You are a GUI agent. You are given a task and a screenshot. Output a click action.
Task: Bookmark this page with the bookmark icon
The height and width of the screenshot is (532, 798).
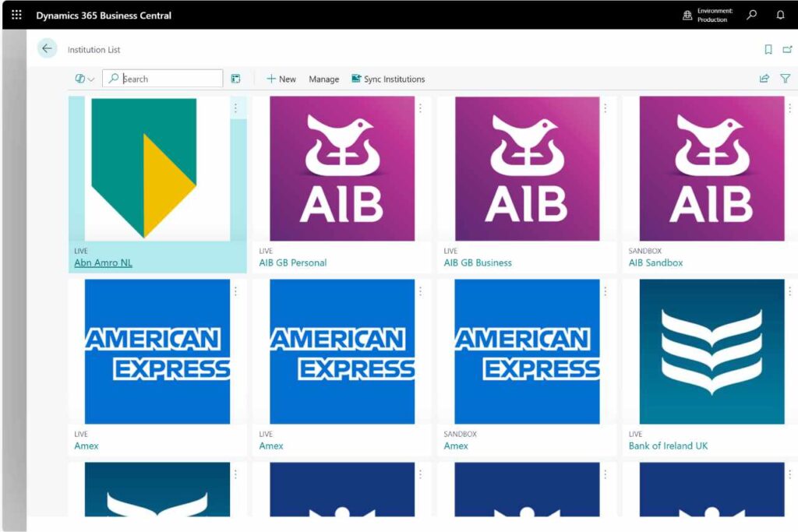(x=768, y=49)
